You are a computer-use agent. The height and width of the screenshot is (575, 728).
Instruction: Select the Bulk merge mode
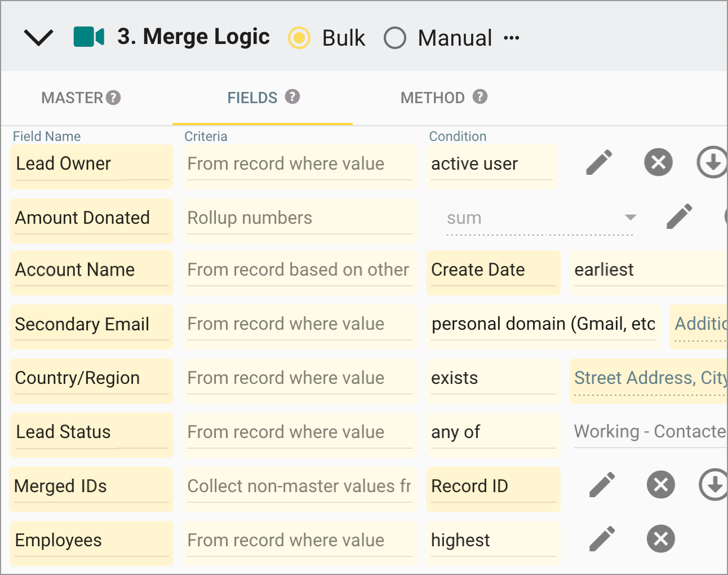click(x=299, y=38)
